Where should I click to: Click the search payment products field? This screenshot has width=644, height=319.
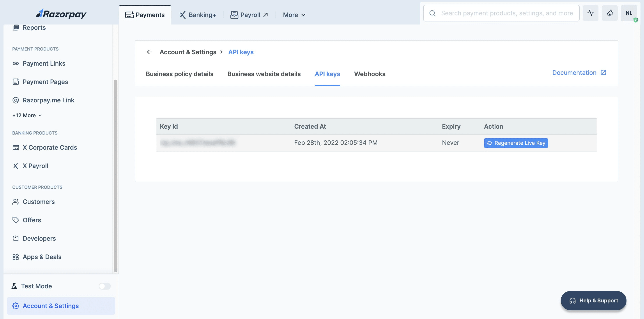click(x=506, y=13)
